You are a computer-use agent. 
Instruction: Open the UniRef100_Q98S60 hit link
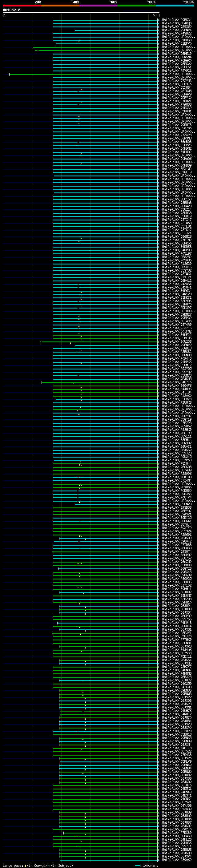[x=176, y=26]
